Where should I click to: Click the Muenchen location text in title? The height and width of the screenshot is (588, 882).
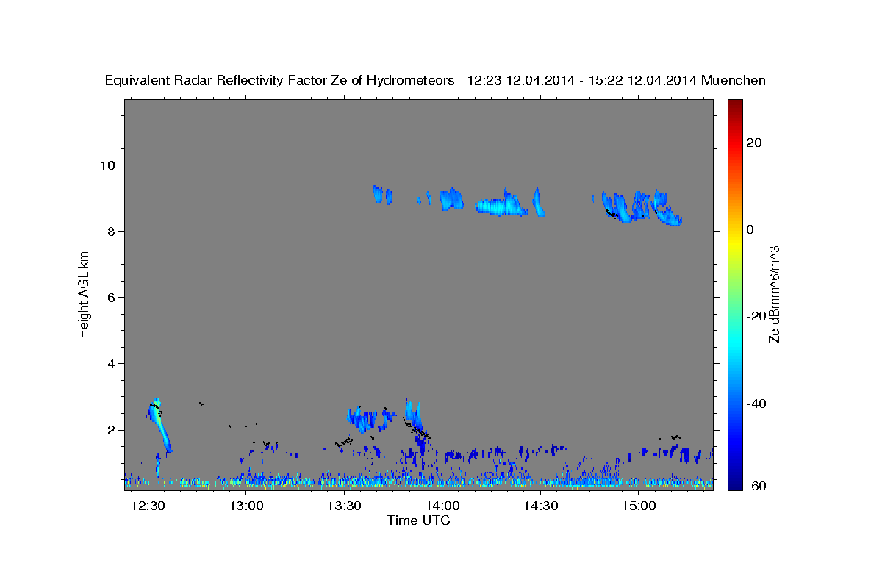point(734,80)
